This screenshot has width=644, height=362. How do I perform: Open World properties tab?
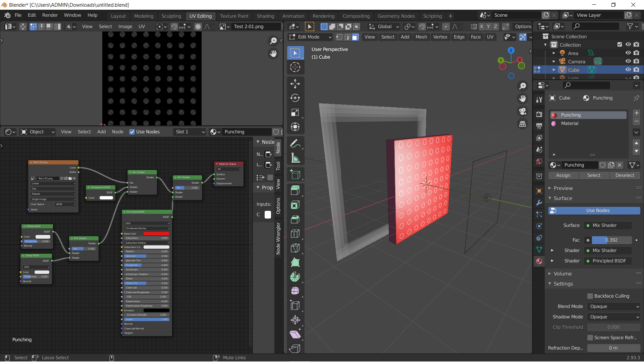click(539, 162)
